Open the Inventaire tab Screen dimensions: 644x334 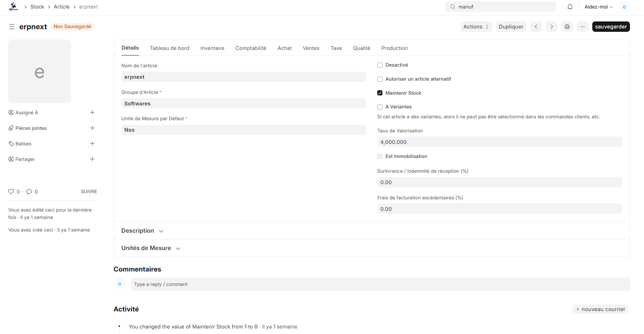[x=212, y=48]
